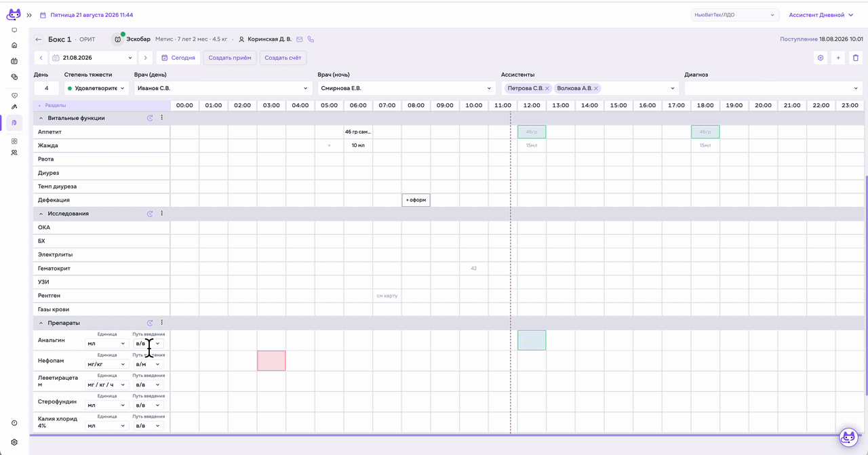Click the Сегодня button

click(x=178, y=58)
